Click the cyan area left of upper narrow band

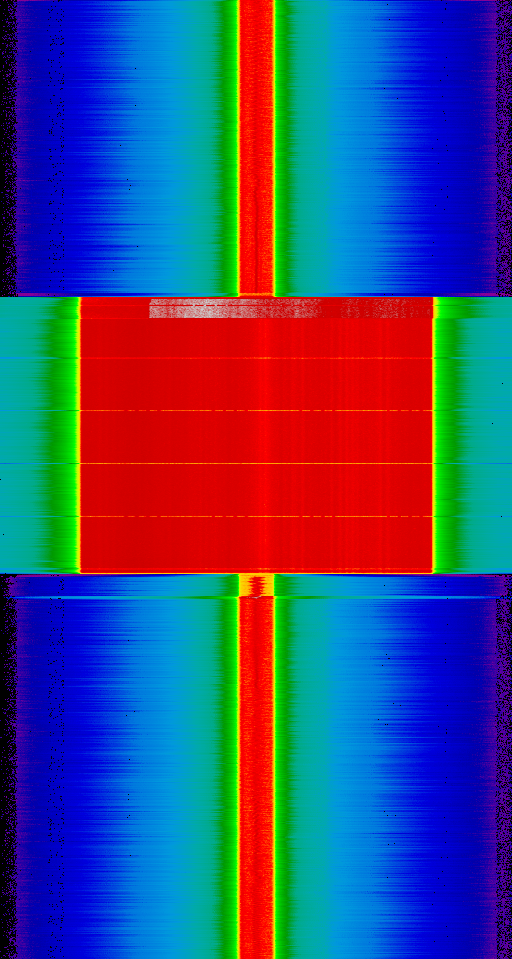(184, 147)
